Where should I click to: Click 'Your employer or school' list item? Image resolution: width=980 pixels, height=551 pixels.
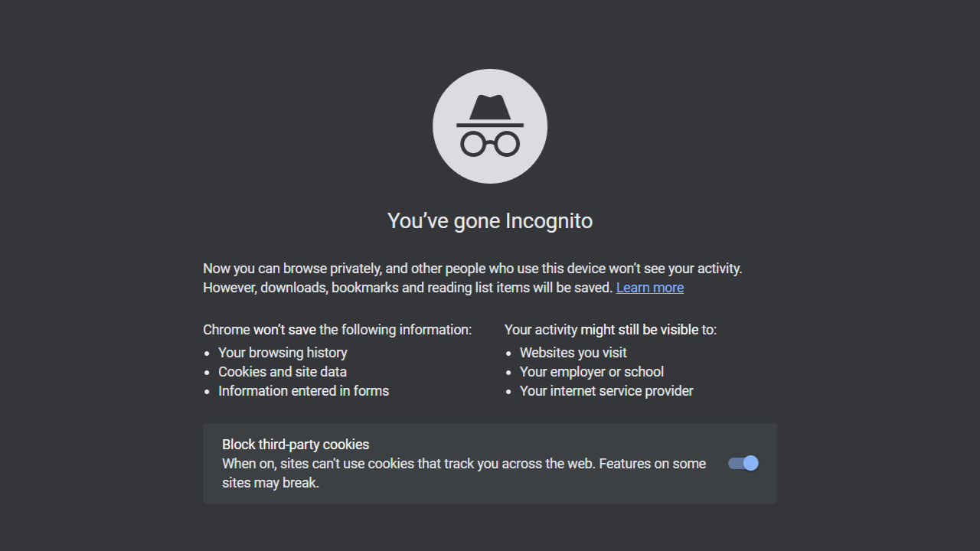pyautogui.click(x=591, y=372)
